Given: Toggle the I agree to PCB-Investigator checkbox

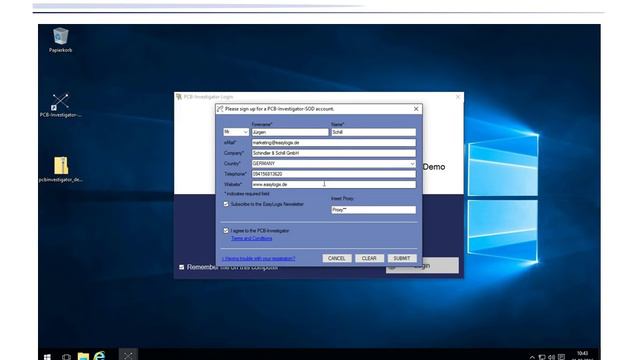Looking at the screenshot, I should click(226, 231).
